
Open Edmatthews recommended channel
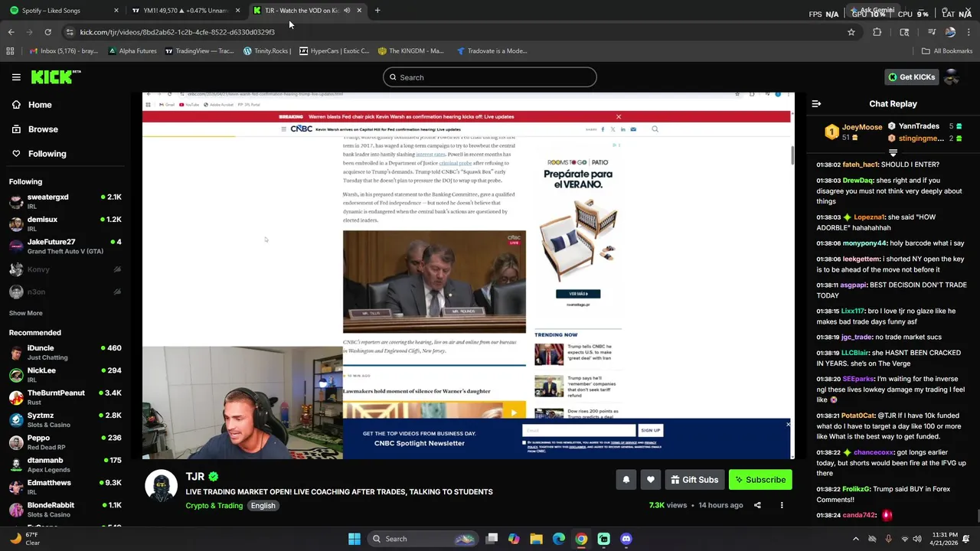click(65, 487)
